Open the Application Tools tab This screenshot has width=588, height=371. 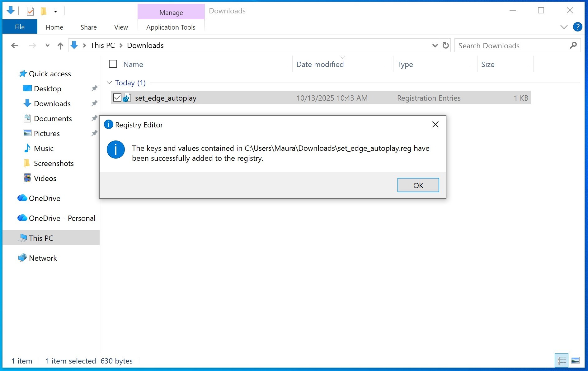[171, 27]
